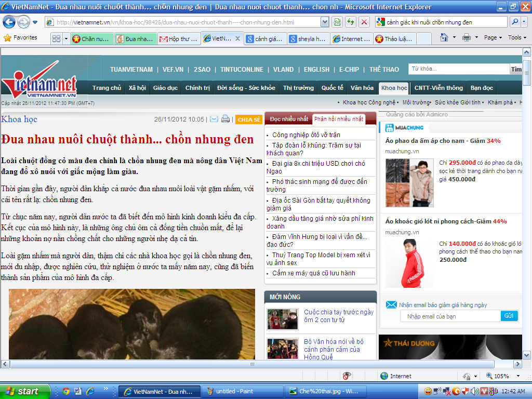Viewport: 532px width, 399px height.
Task: Open the Page menu dropdown
Action: 493,37
